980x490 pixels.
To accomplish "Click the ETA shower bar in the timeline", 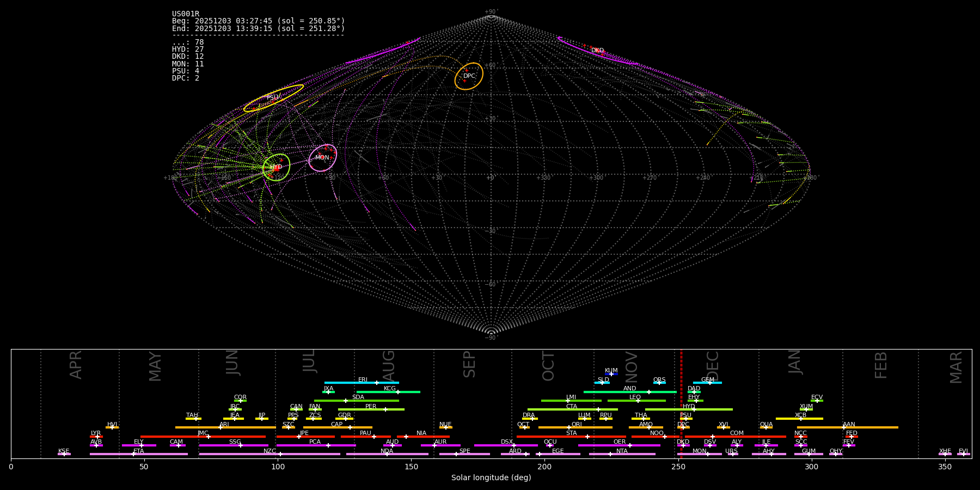I will click(x=138, y=454).
